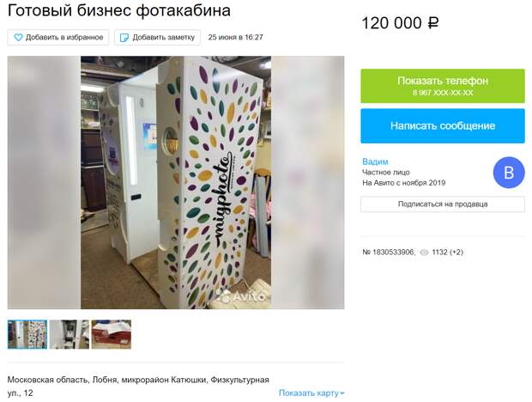Image resolution: width=532 pixels, height=402 pixels.
Task: Click the blurred right side of gallery
Action: (308, 183)
